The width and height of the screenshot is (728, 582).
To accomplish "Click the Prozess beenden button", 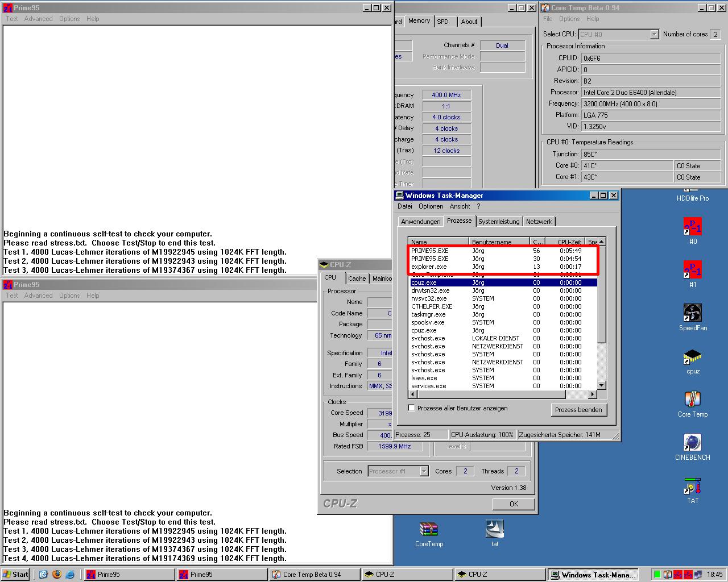I will [x=578, y=410].
